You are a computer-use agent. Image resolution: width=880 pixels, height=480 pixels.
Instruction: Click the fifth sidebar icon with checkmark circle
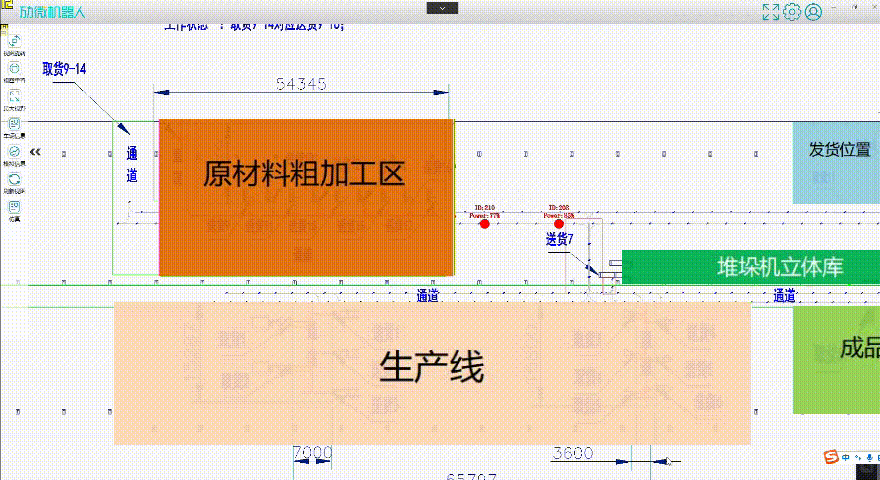tap(14, 151)
